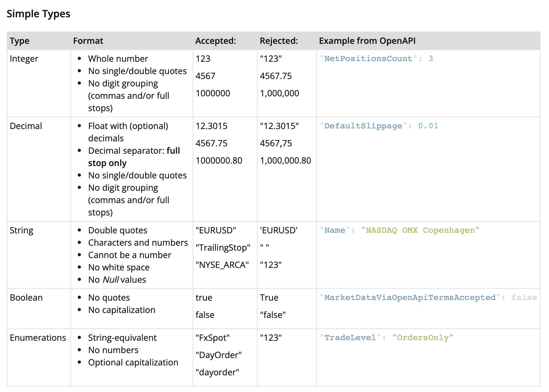
Task: Click the NetPositionsCount code example
Action: (376, 59)
